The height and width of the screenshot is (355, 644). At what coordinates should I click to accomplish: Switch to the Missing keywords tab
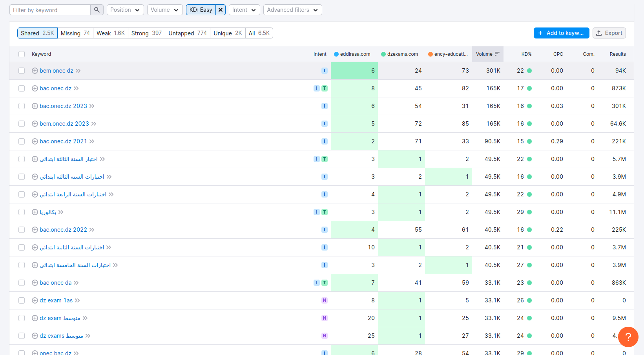[x=75, y=33]
